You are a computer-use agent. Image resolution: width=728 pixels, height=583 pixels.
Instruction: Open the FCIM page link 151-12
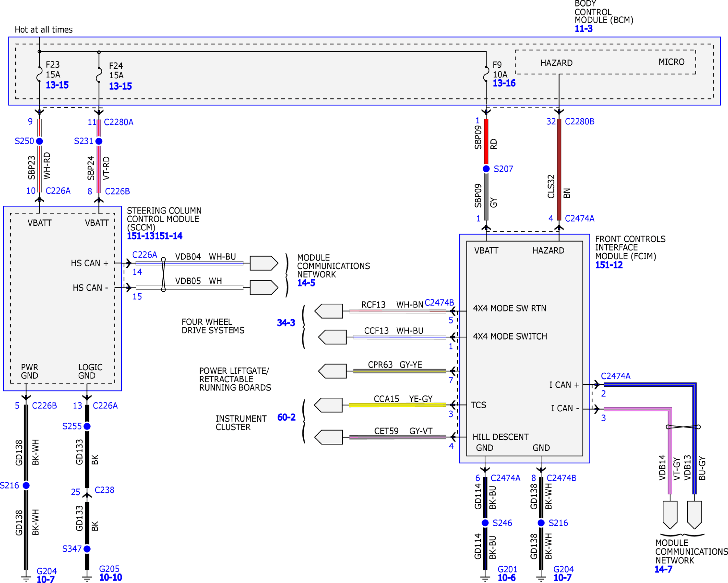coord(609,265)
